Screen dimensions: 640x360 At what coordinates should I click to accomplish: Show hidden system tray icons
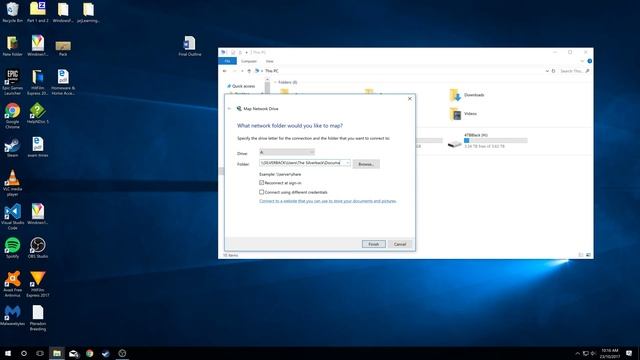(x=578, y=353)
